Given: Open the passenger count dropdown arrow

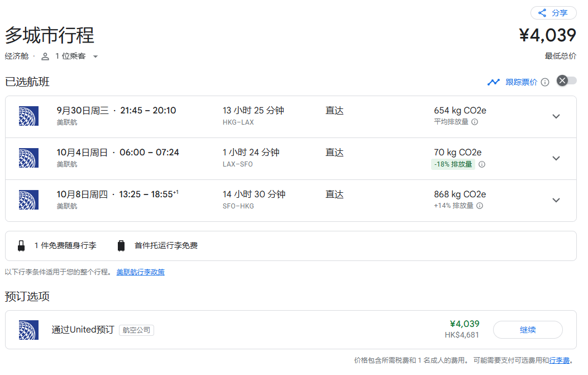Looking at the screenshot, I should coord(95,56).
